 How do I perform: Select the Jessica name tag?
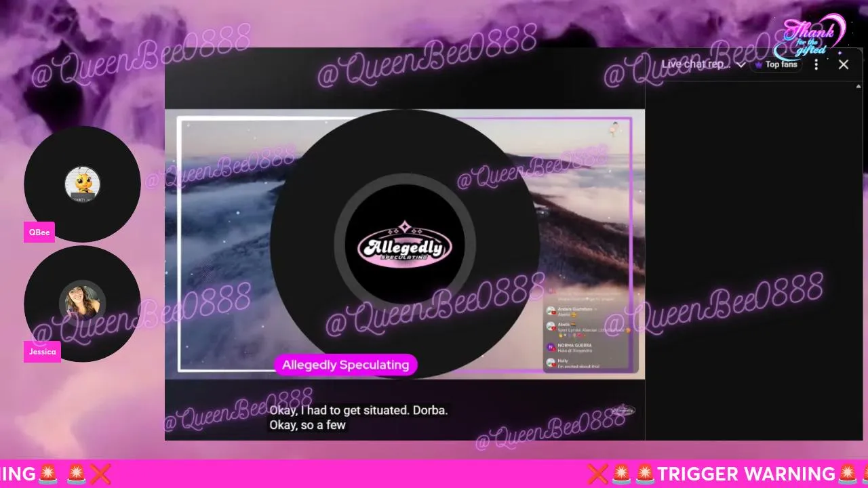42,352
